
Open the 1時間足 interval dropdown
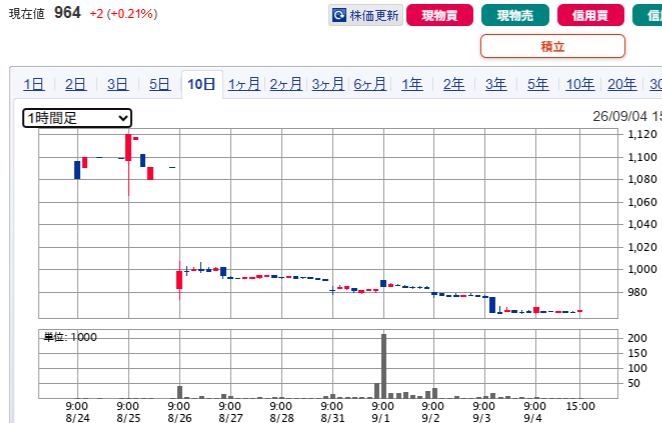point(77,118)
